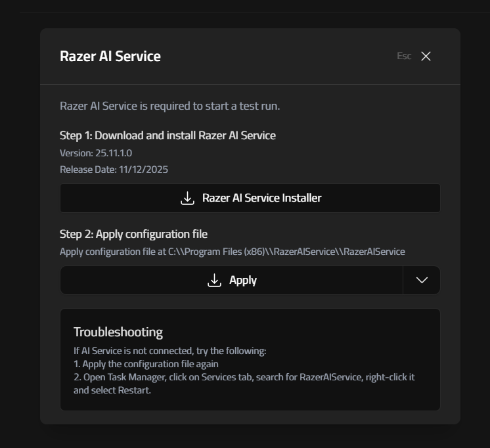
Task: Download the Razer AI Service Installer
Action: pyautogui.click(x=250, y=198)
